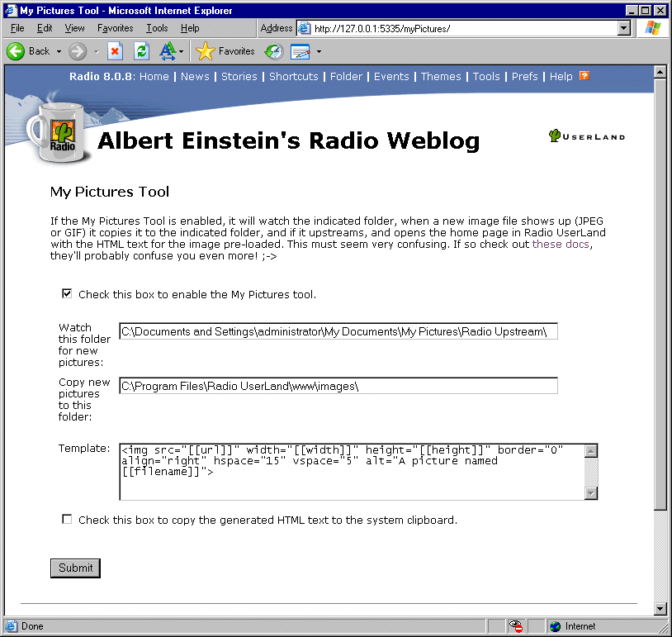Click the 'My Pictures Tool' page heading
Screen dimensions: 672x637
[110, 192]
